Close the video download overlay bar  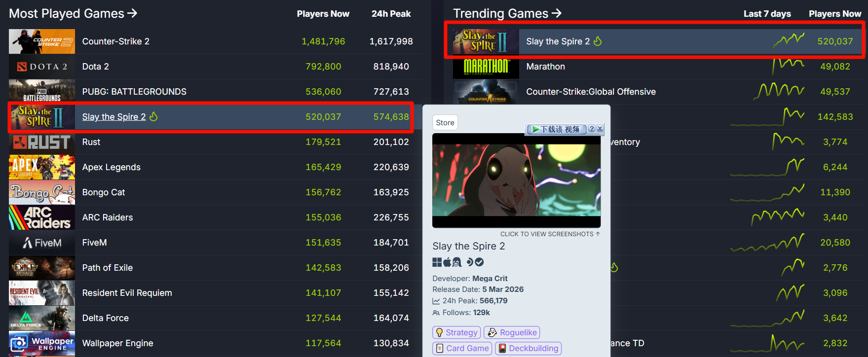coord(600,129)
